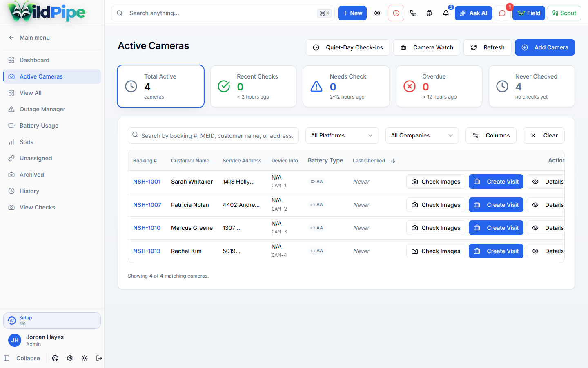The image size is (588, 368).
Task: Open the settings gear in sidebar footer
Action: [x=70, y=358]
